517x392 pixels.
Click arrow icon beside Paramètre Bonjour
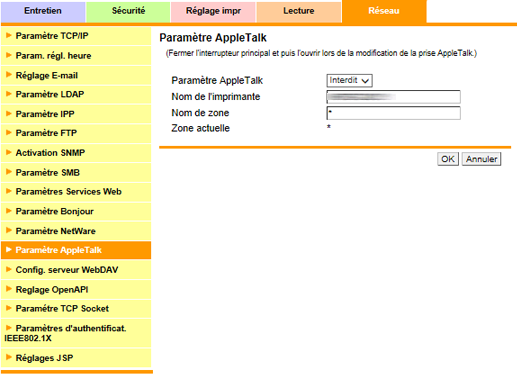click(x=9, y=211)
